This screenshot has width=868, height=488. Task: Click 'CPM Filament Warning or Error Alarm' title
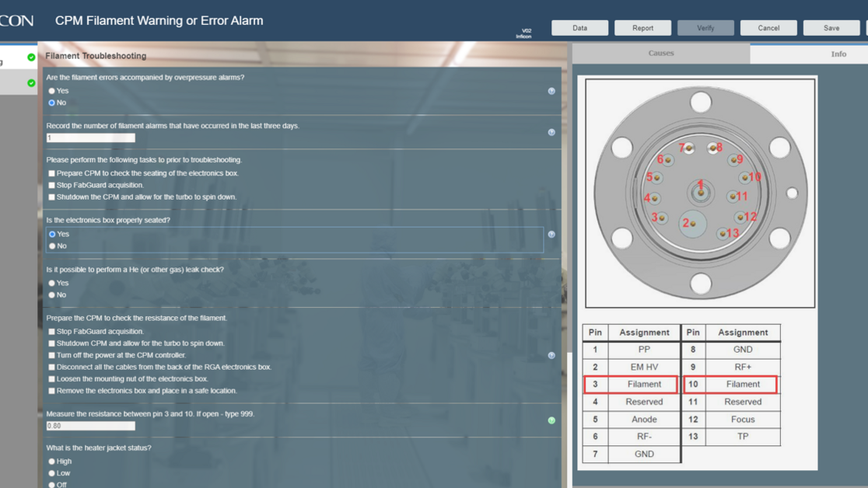coord(159,20)
